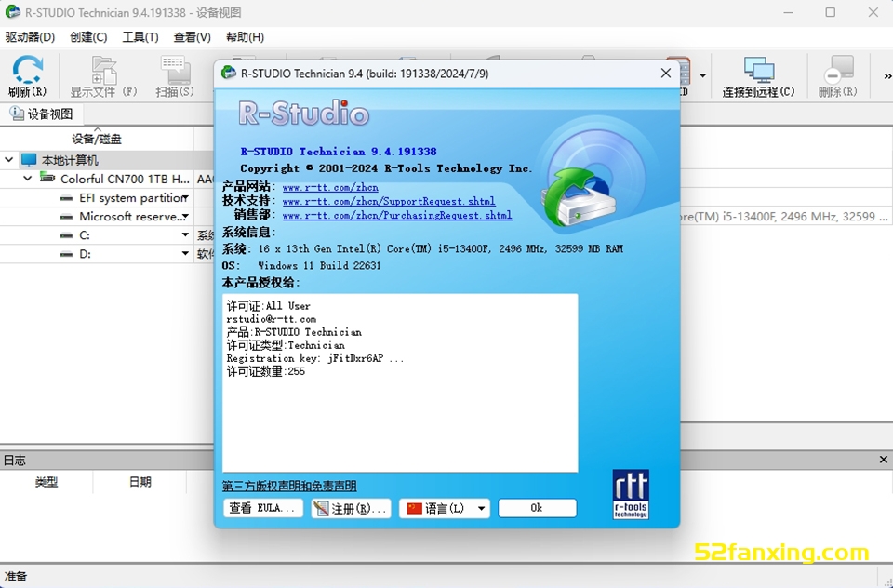This screenshot has width=893, height=588.
Task: Click the C: volume disk icon
Action: (x=67, y=235)
